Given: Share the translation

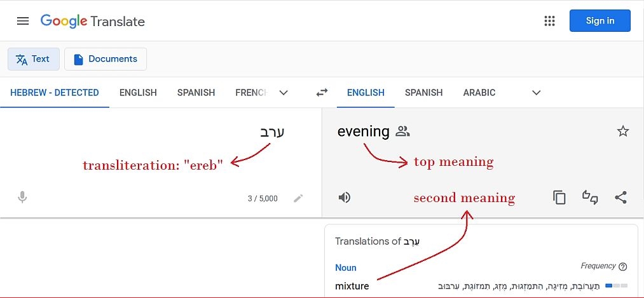Looking at the screenshot, I should [621, 198].
